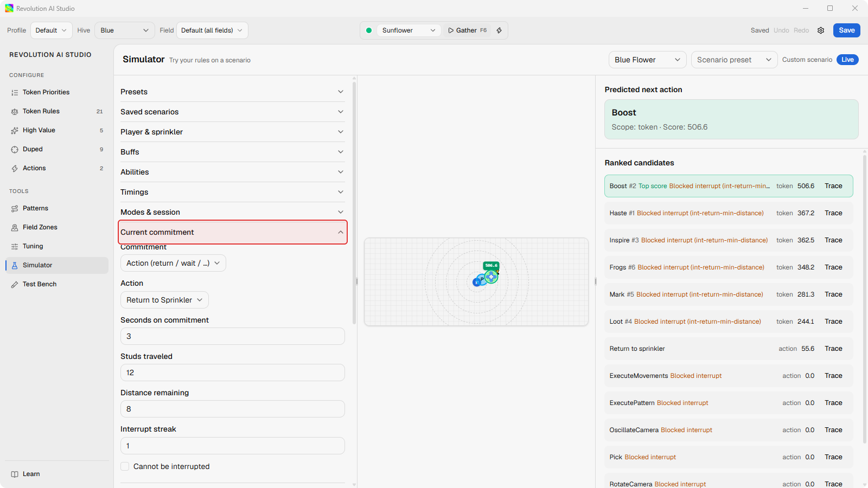Open Hive Blue dropdown
This screenshot has height=488, width=868.
124,30
